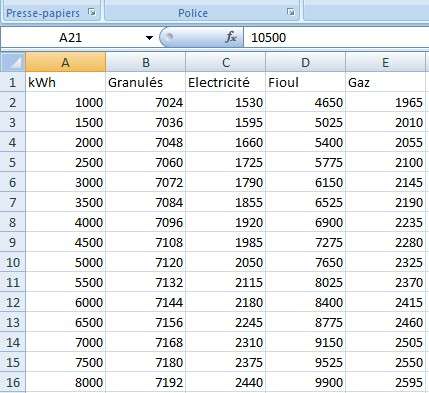429x393 pixels.
Task: Select cell containing 2050
Action: click(x=226, y=262)
